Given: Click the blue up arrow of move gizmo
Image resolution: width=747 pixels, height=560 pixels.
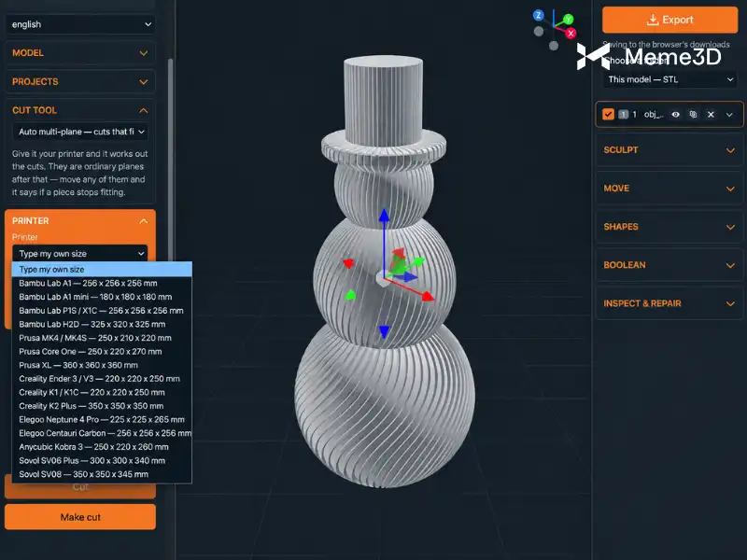Looking at the screenshot, I should tap(384, 216).
